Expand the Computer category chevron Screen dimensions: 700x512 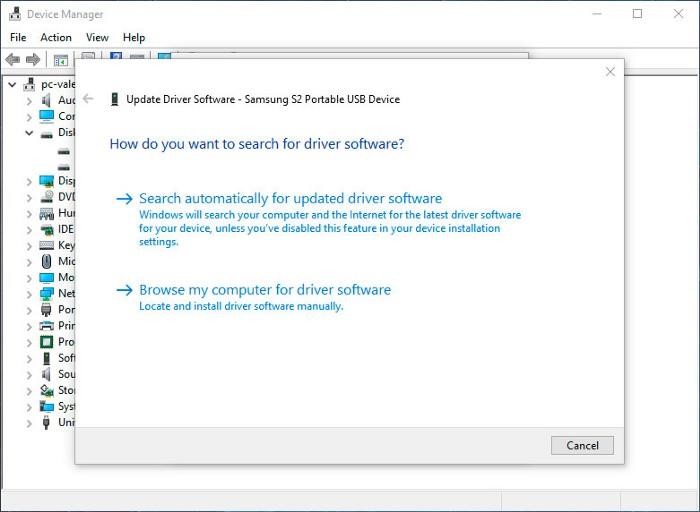(x=29, y=117)
